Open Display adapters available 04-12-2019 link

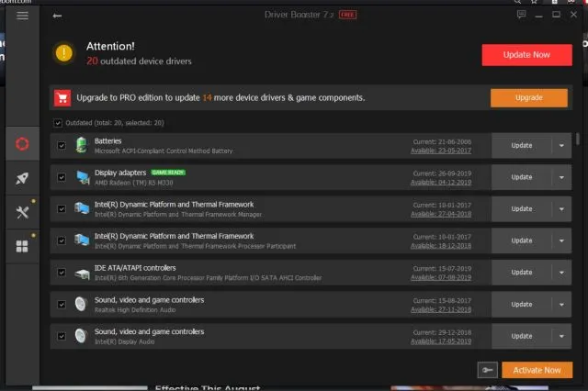tap(441, 183)
